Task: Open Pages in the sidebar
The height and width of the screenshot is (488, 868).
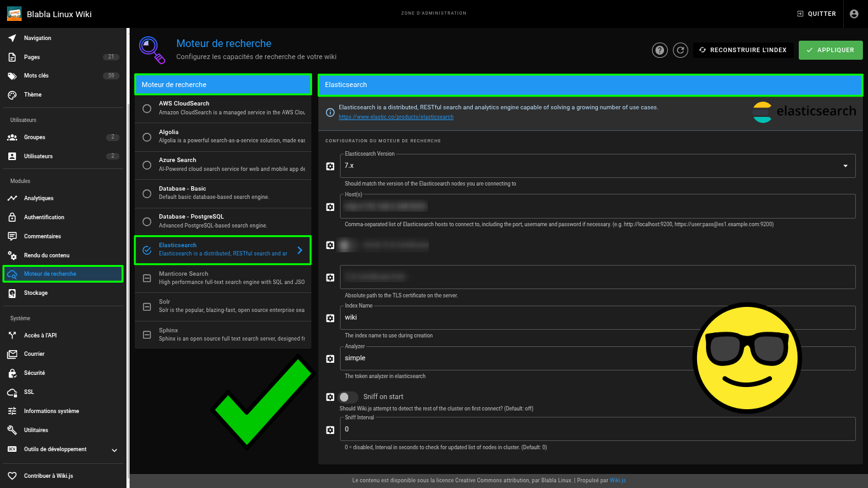Action: pos(64,57)
